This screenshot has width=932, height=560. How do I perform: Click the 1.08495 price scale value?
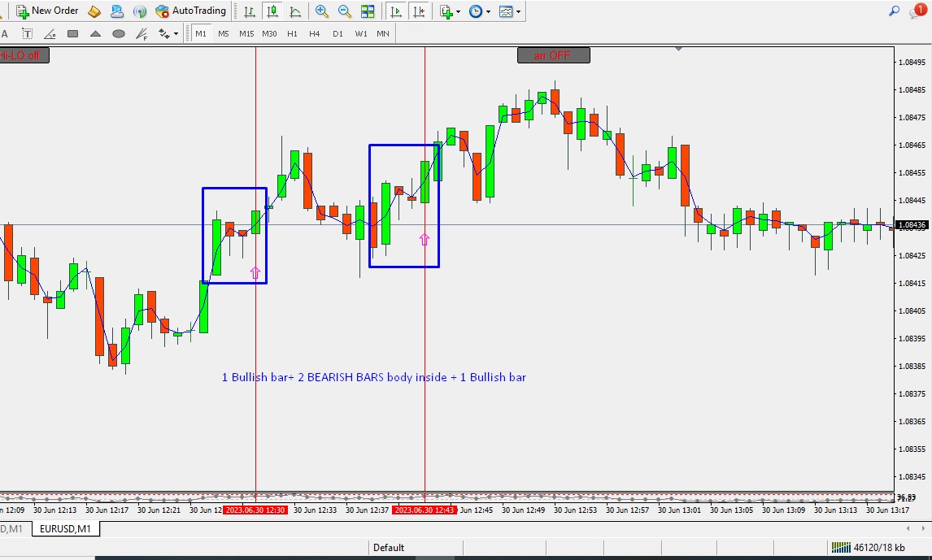pos(912,63)
